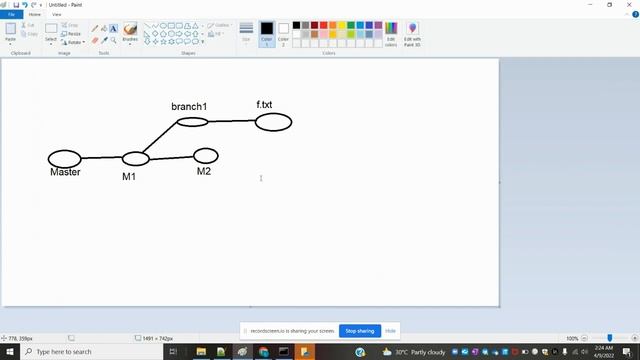Click the Resize command
The image size is (640, 360).
[x=71, y=34]
